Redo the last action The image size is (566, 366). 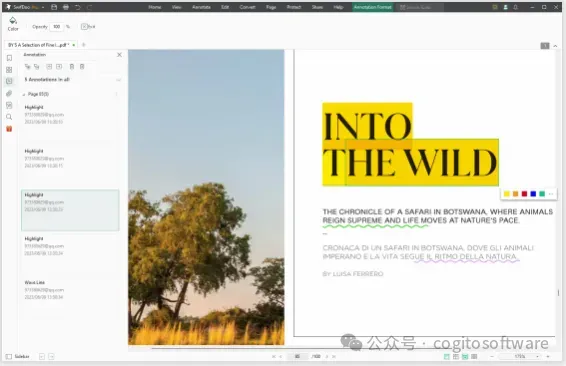pos(90,7)
